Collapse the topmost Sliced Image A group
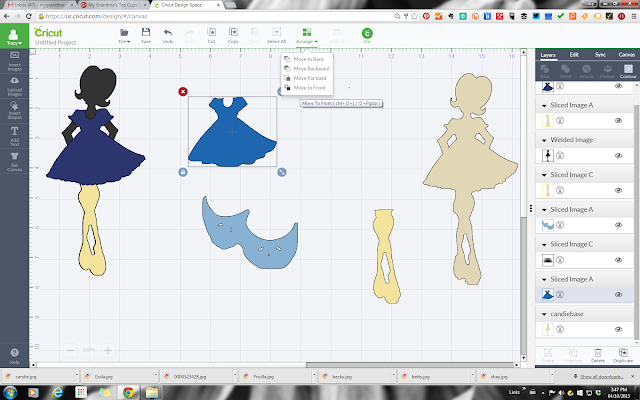640x400 pixels. (544, 106)
